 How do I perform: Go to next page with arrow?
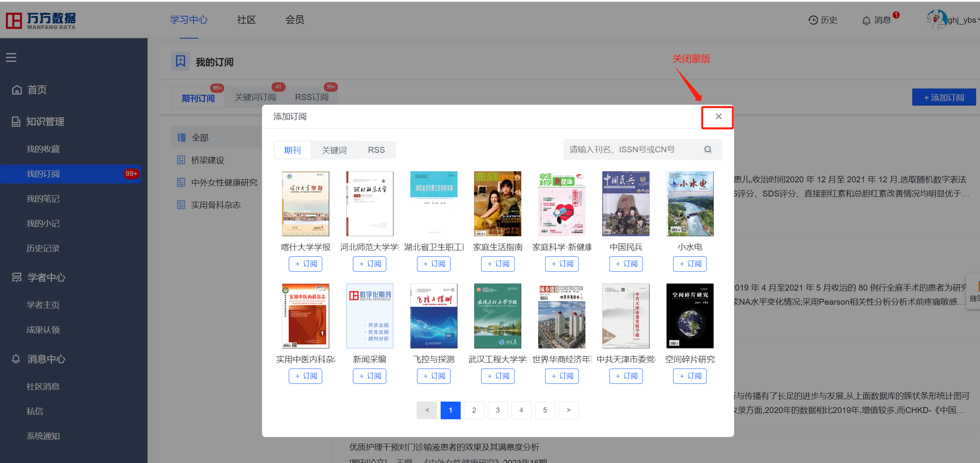click(568, 410)
